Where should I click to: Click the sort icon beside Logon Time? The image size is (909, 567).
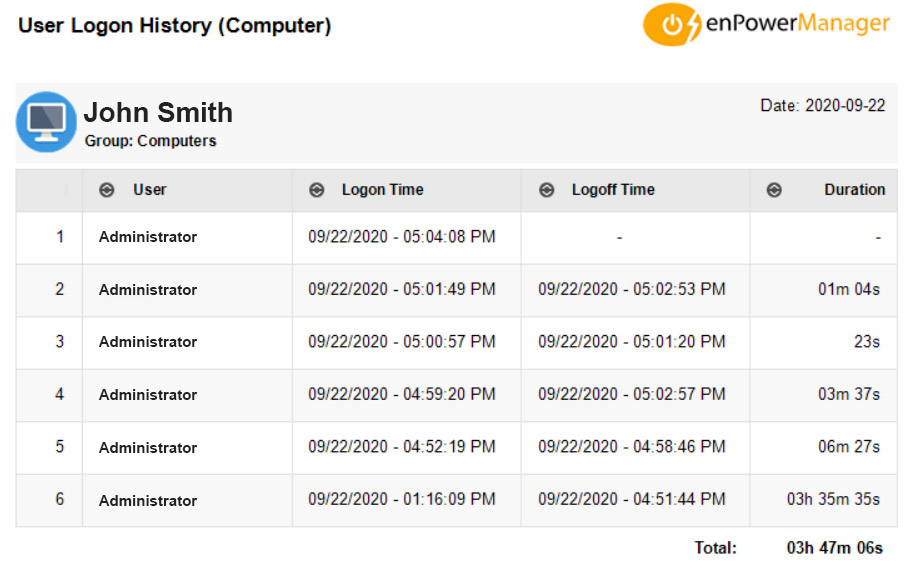[x=317, y=190]
